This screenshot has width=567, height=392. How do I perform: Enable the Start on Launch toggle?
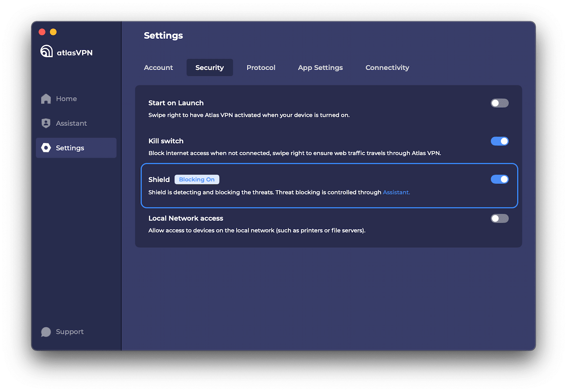pyautogui.click(x=499, y=103)
